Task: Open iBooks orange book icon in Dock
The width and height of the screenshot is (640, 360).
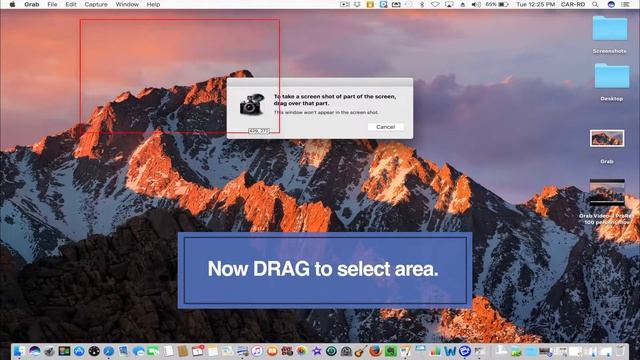Action: pos(272,351)
